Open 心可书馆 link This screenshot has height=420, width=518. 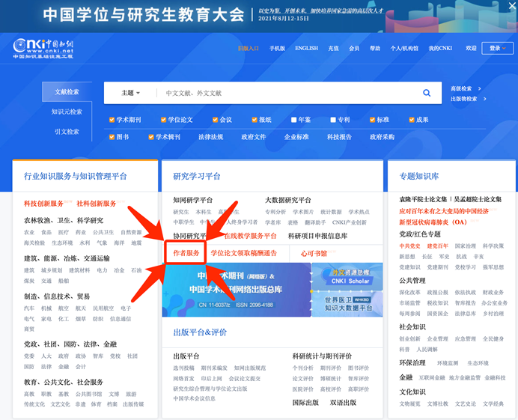(314, 254)
